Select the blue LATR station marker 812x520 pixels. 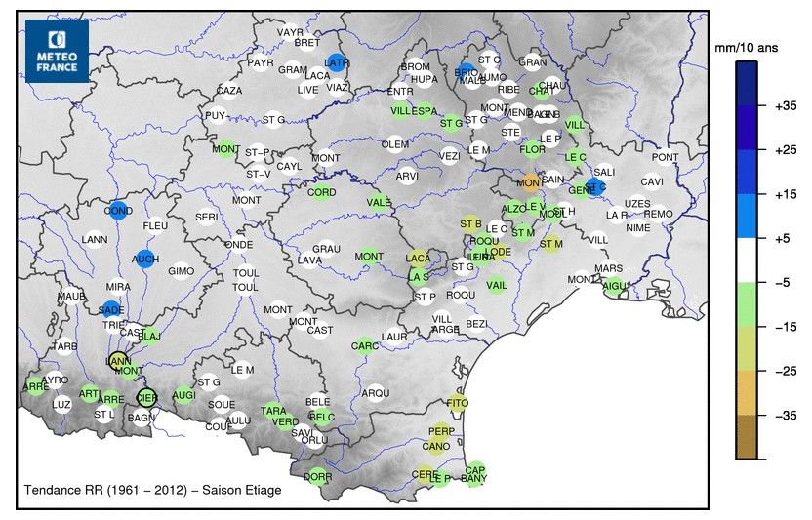click(337, 62)
